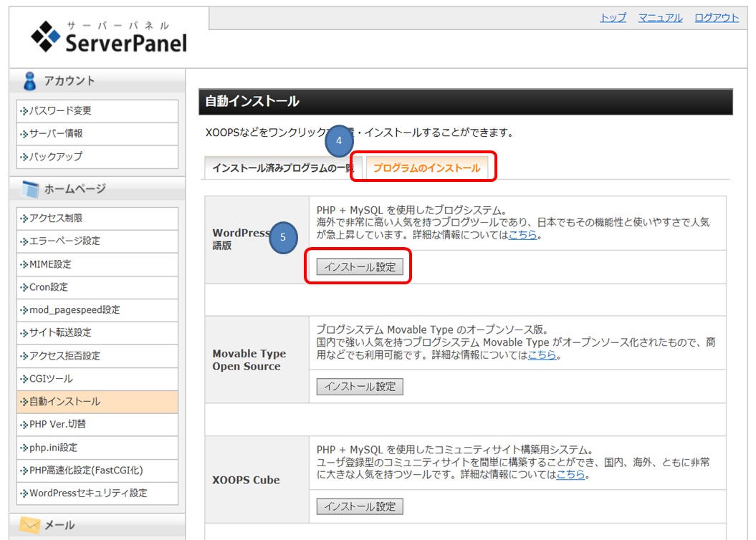Screen dimensions: 756x540
Task: Open the トップ link in header
Action: tap(613, 18)
